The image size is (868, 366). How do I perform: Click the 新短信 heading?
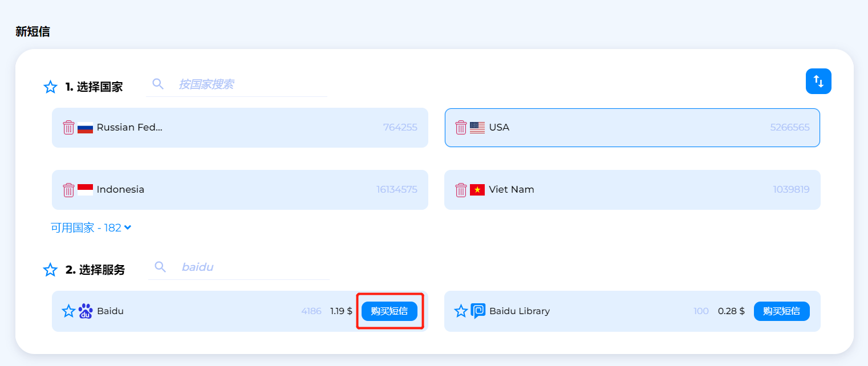[33, 32]
